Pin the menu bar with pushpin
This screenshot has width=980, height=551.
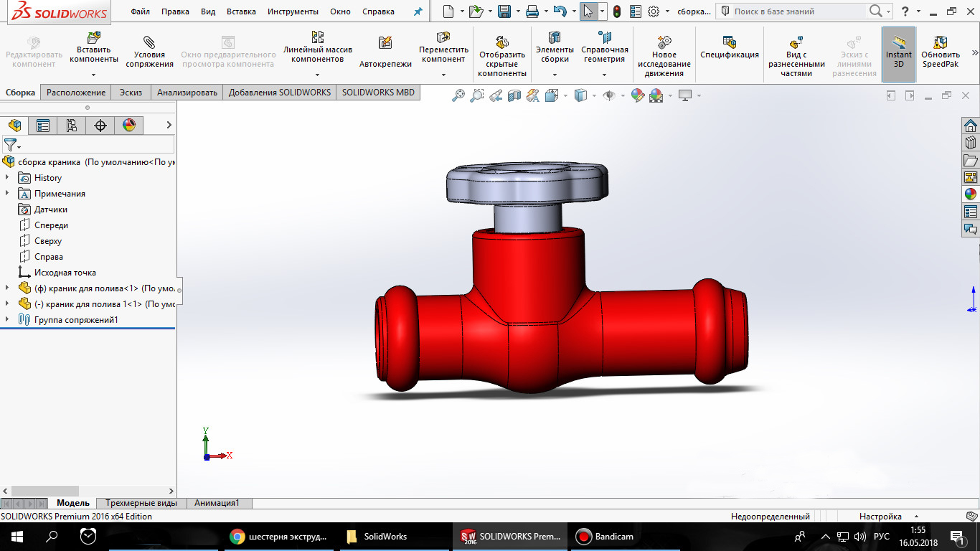[x=418, y=12]
